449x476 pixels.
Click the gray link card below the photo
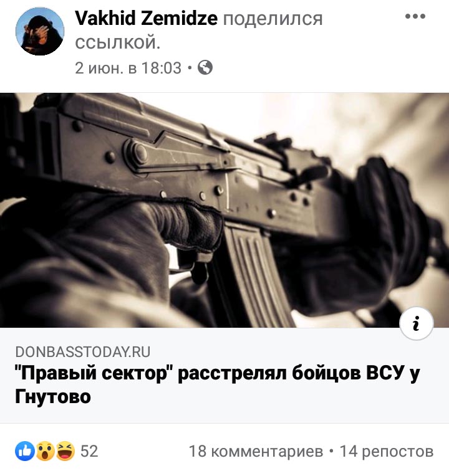(224, 375)
